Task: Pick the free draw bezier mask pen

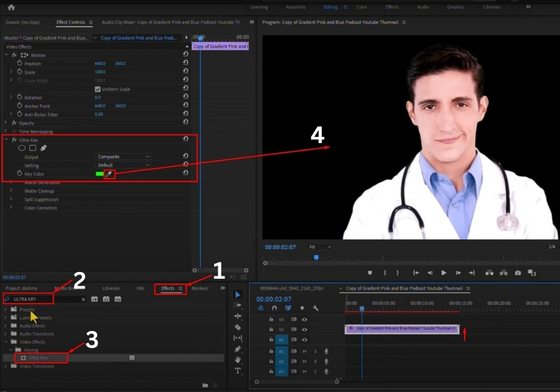Action: pyautogui.click(x=43, y=148)
